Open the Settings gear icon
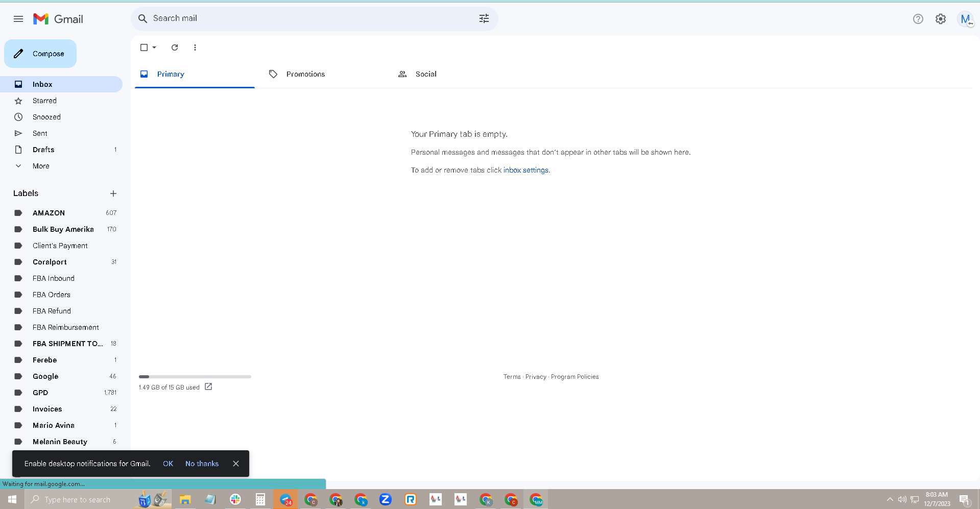This screenshot has width=980, height=509. click(941, 19)
